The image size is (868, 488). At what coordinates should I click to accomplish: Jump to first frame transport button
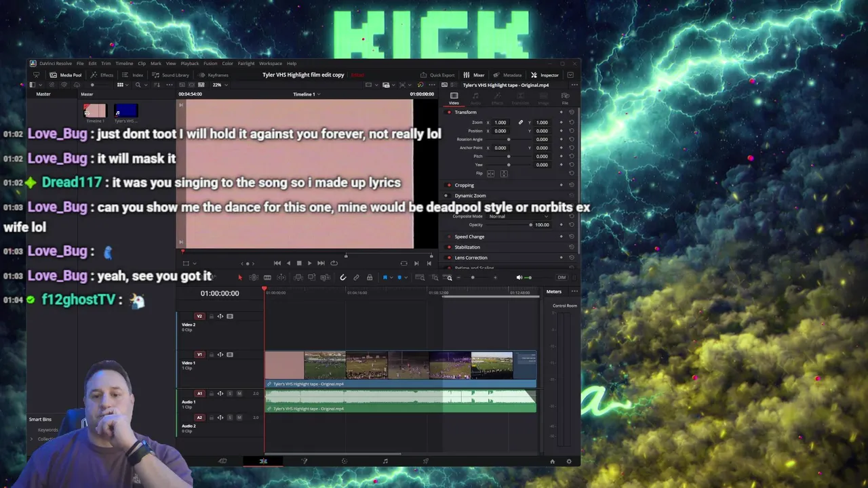277,263
